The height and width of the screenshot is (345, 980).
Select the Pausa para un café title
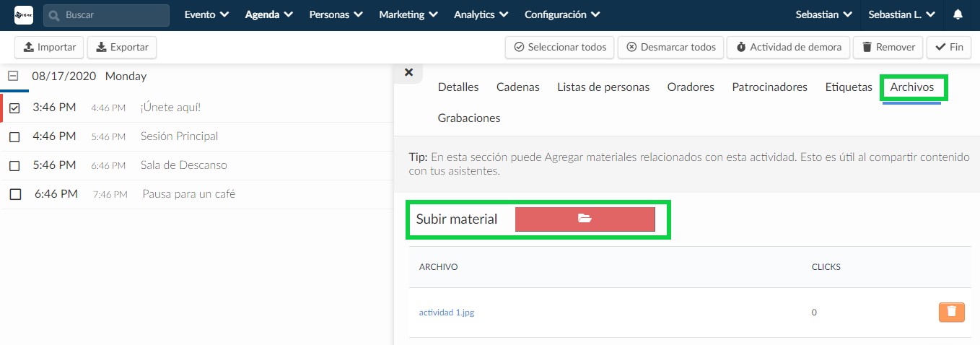[x=189, y=194]
